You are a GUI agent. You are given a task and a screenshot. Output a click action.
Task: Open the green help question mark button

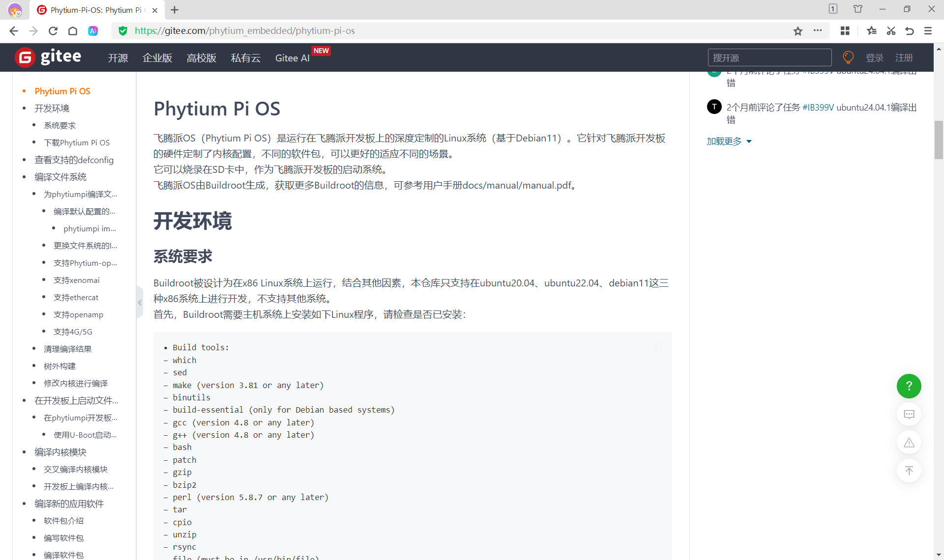pos(909,386)
